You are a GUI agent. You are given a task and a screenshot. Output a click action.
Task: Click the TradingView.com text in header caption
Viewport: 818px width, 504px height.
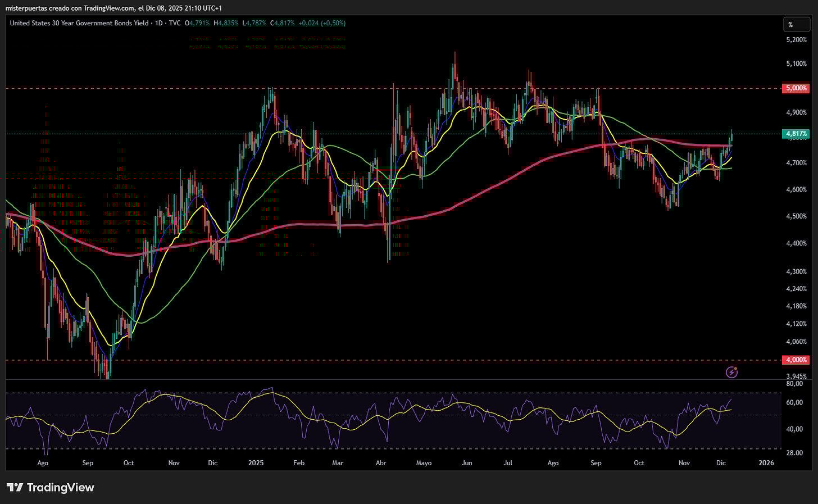109,8
